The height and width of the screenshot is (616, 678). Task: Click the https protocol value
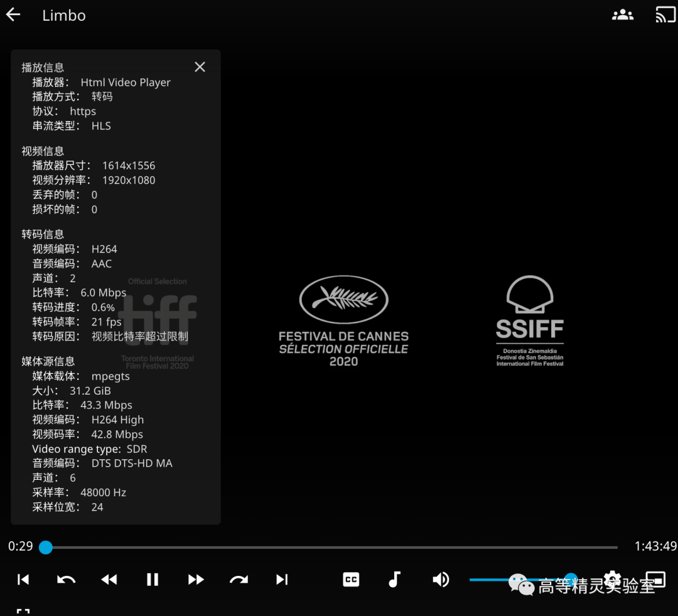pyautogui.click(x=83, y=111)
